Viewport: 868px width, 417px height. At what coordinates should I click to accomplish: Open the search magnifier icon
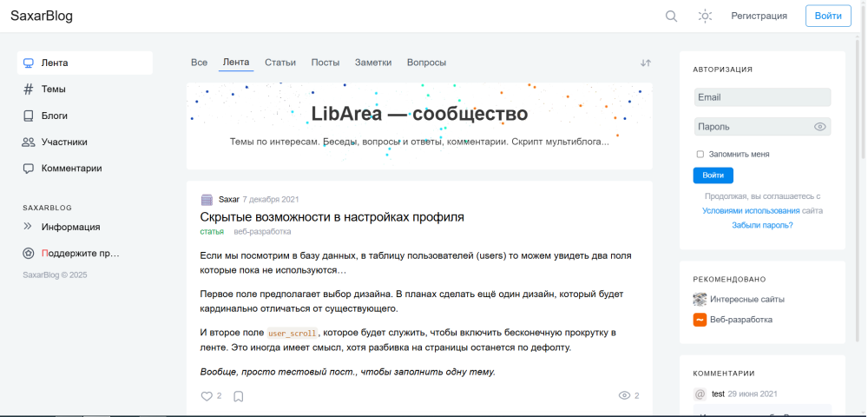click(671, 16)
